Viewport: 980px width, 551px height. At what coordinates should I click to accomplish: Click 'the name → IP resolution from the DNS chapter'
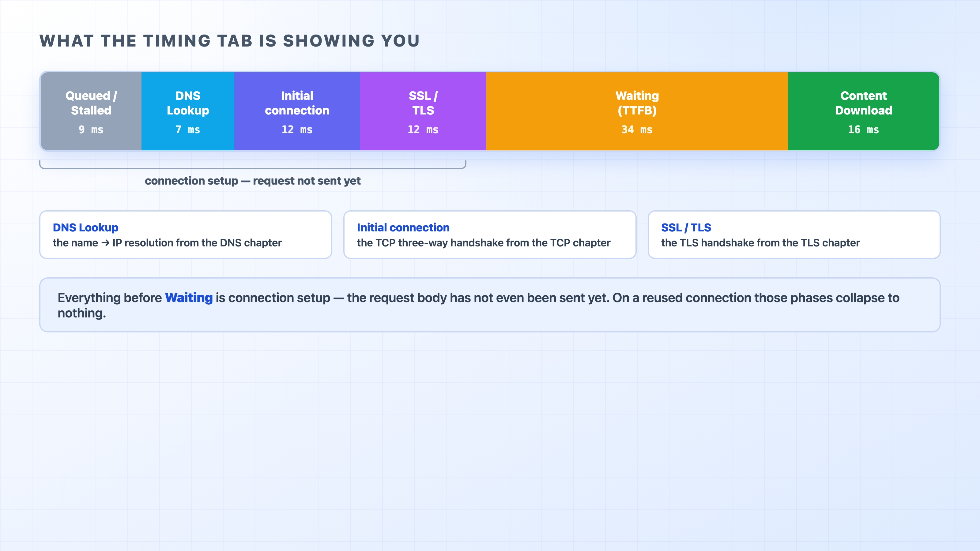[x=168, y=243]
